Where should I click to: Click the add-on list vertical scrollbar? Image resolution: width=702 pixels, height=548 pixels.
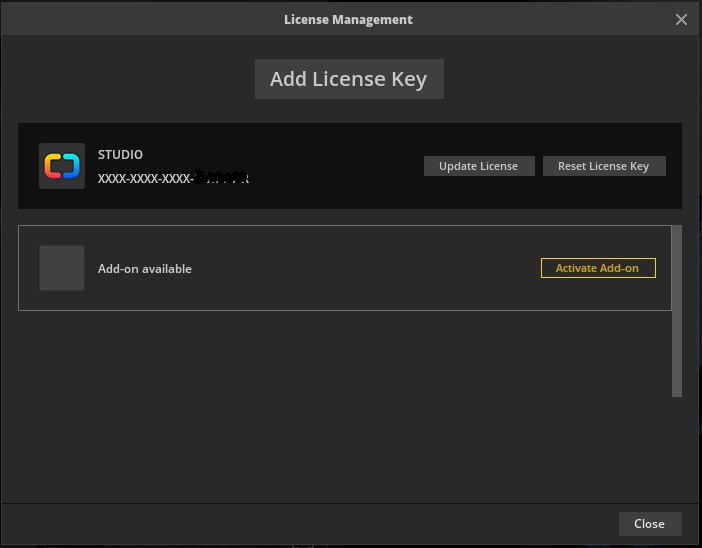(x=677, y=300)
